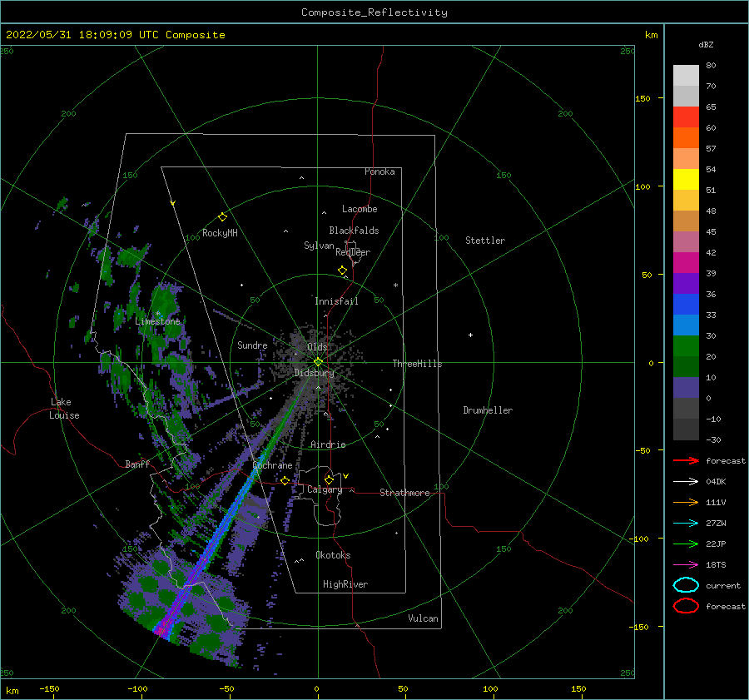The height and width of the screenshot is (700, 749).
Task: Click the green 22JP arrow in legend
Action: coord(686,544)
